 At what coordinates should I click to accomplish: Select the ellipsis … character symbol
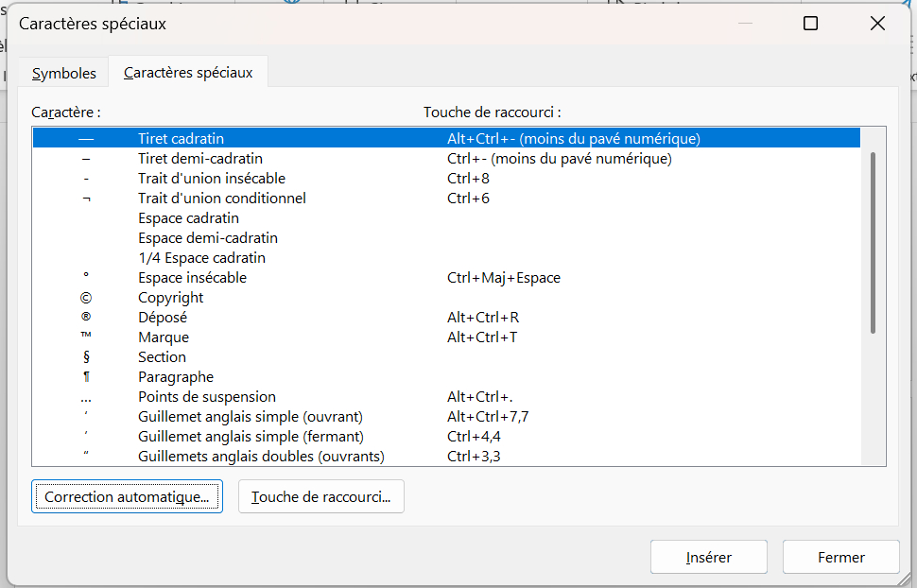86,397
